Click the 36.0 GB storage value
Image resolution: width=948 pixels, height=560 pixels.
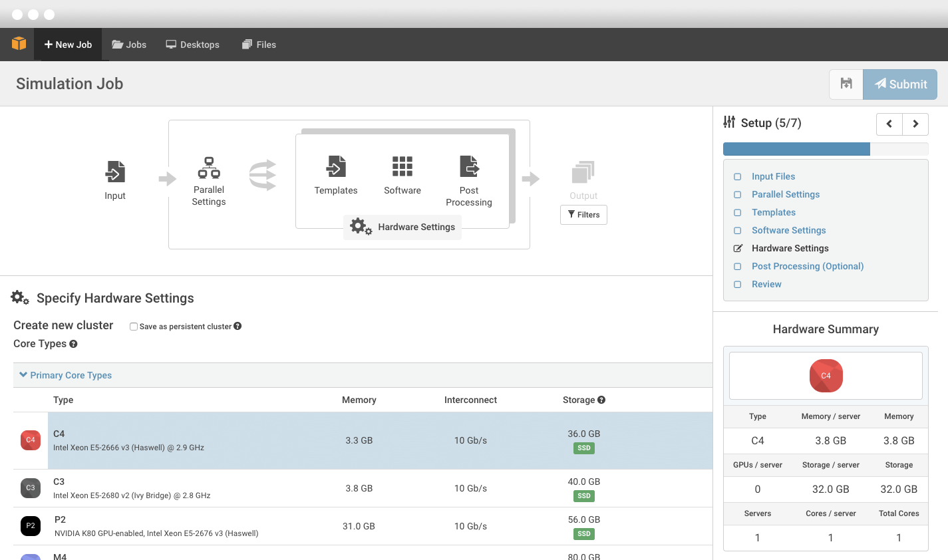coord(583,434)
